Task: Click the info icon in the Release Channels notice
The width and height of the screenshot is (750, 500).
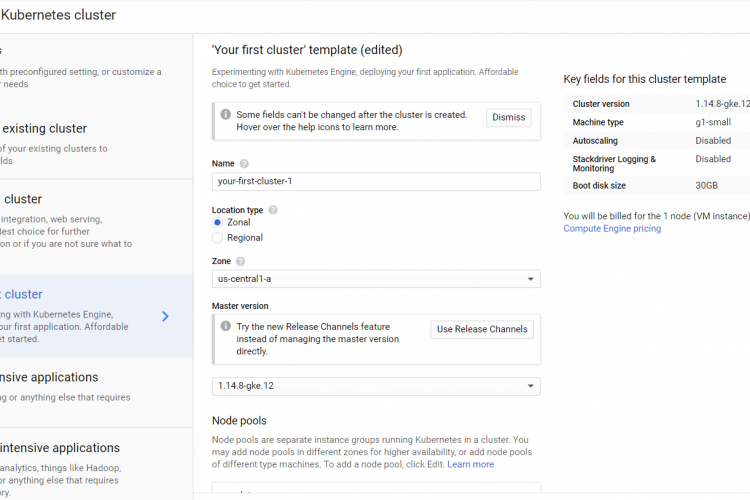Action: [225, 326]
